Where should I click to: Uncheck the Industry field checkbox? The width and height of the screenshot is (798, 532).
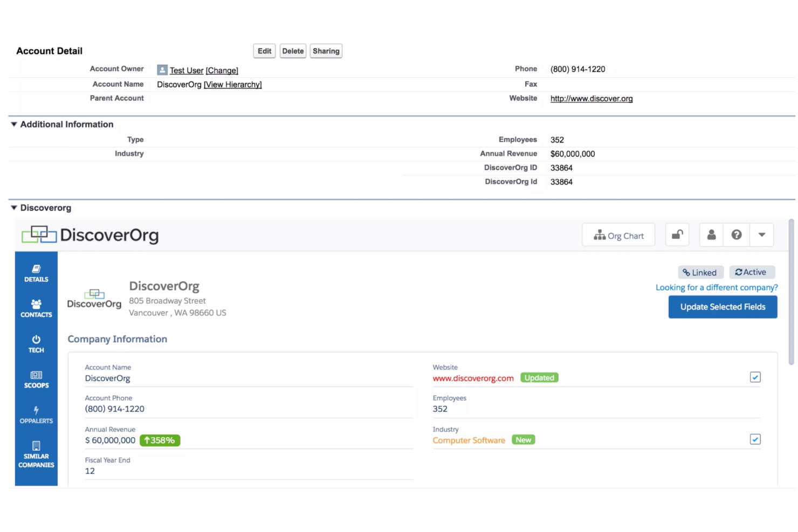point(755,439)
